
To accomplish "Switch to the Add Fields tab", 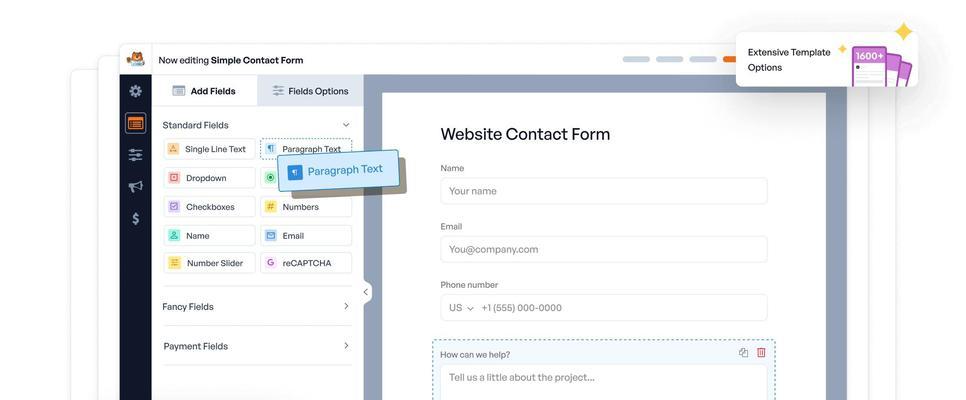I will [x=205, y=91].
